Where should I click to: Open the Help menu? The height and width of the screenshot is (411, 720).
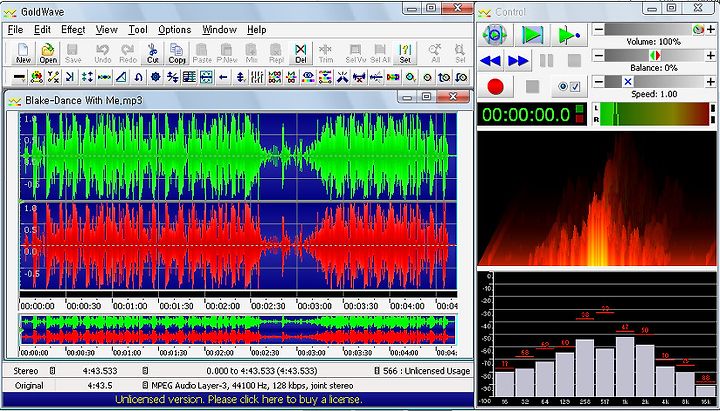click(256, 30)
